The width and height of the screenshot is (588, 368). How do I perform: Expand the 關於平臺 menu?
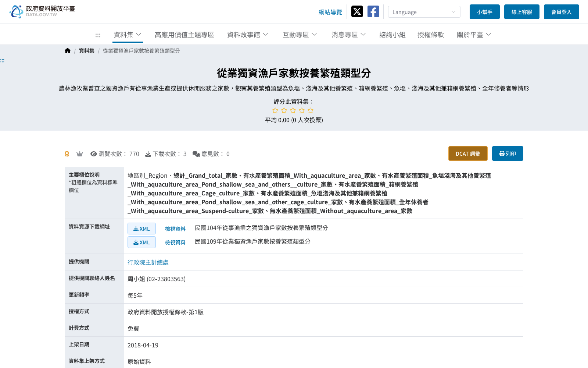pyautogui.click(x=474, y=35)
